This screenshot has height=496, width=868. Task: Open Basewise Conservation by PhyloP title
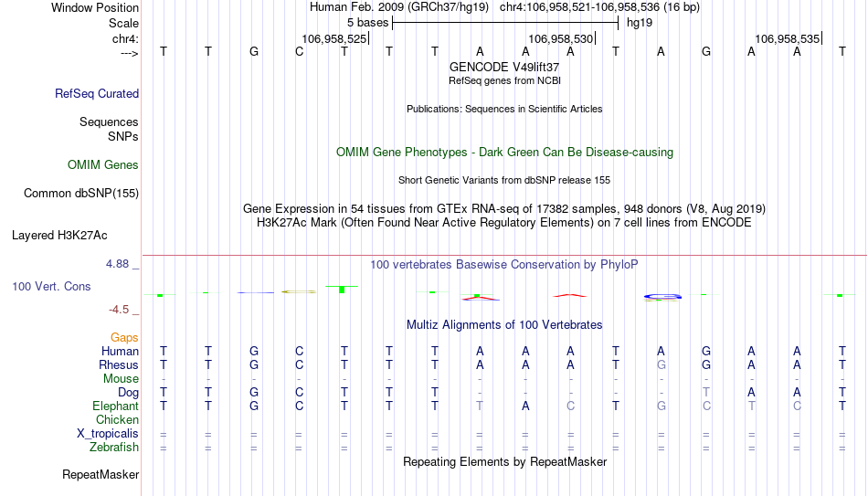pos(504,265)
